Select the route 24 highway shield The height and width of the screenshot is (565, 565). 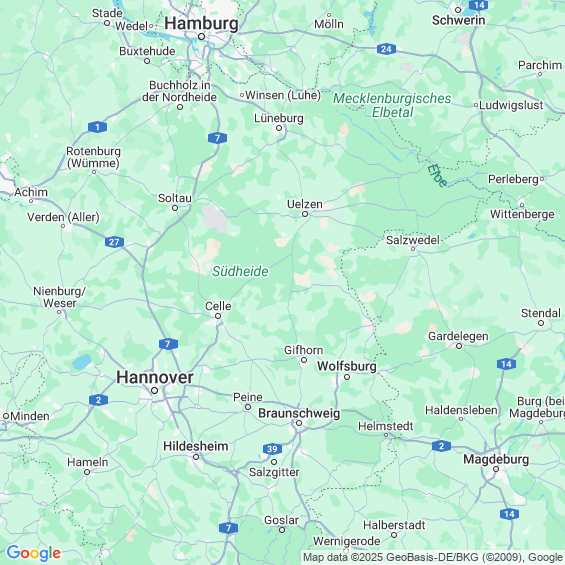click(x=386, y=49)
